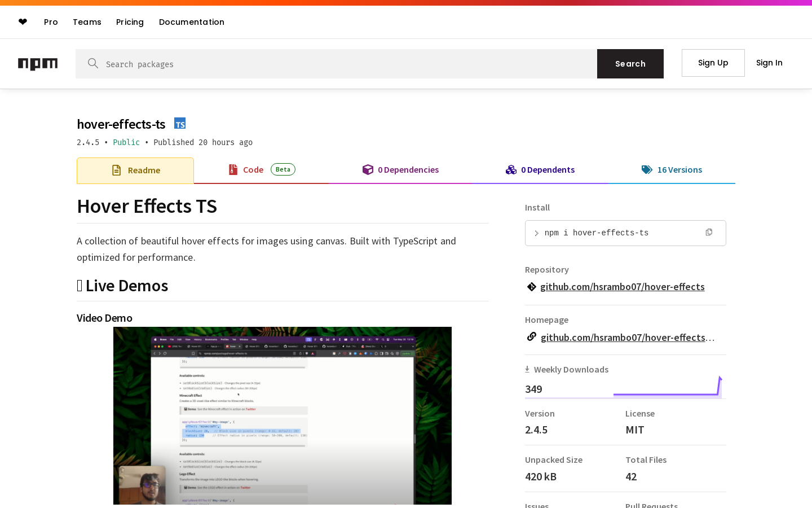Click the Weekly Downloads arrow icon
The height and width of the screenshot is (508, 812).
[x=527, y=370]
